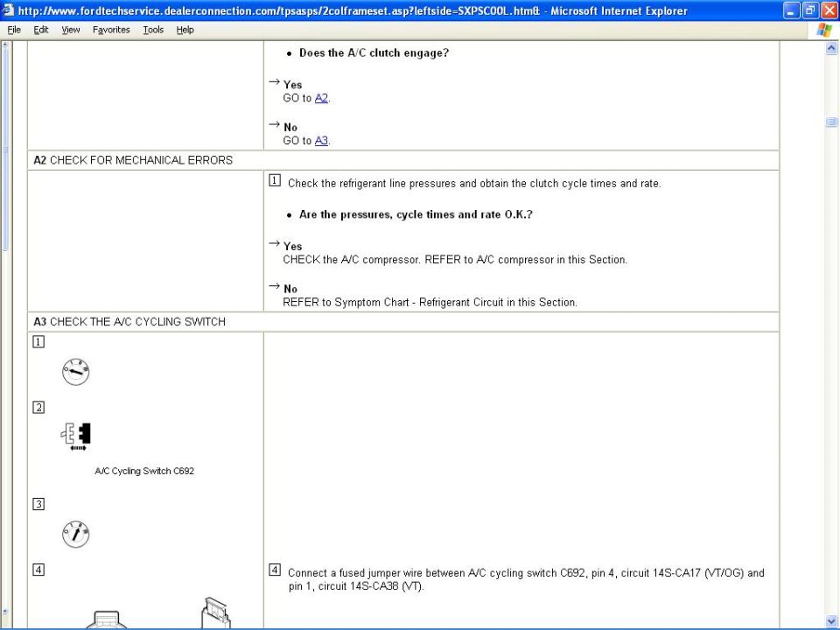This screenshot has height=630, width=840.
Task: Minimize the Internet Explorer window
Action: [x=791, y=10]
